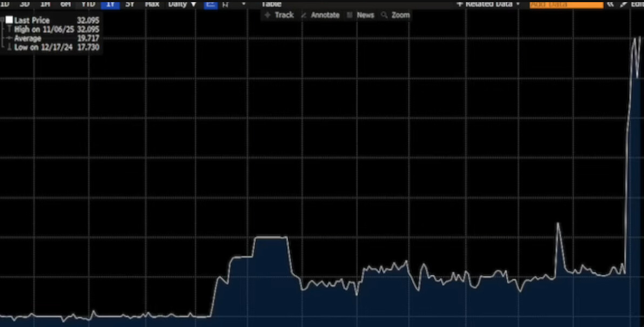Click the price spike peak on chart
Image resolution: width=644 pixels, height=327 pixels.
(x=558, y=223)
